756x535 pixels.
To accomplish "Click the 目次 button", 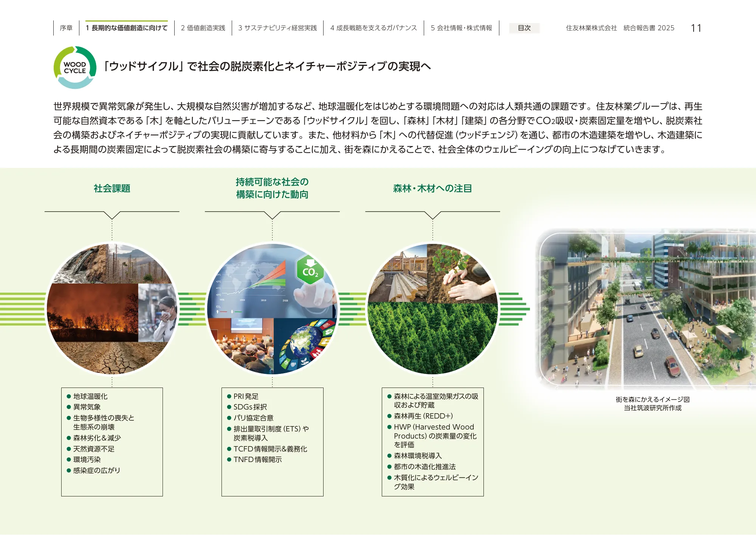I will 524,28.
